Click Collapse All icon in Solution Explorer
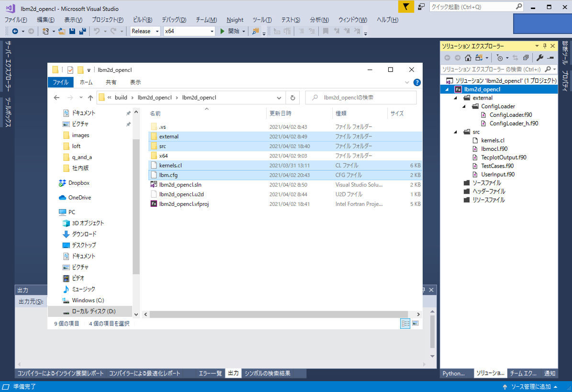 [x=526, y=58]
